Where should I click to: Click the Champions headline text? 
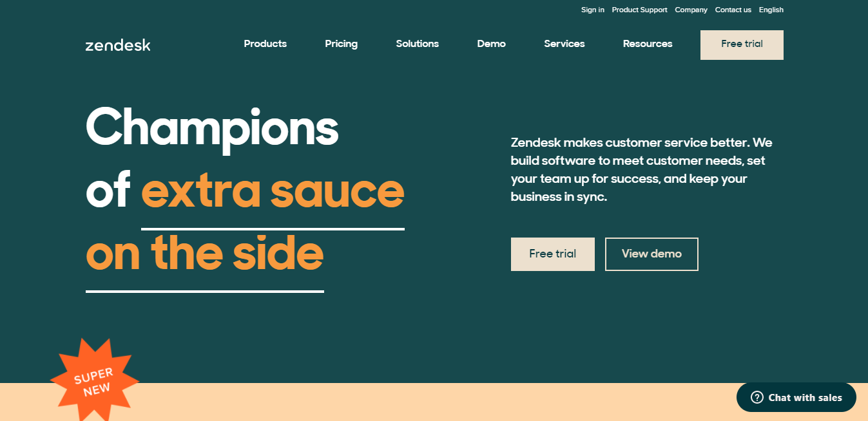pos(212,127)
